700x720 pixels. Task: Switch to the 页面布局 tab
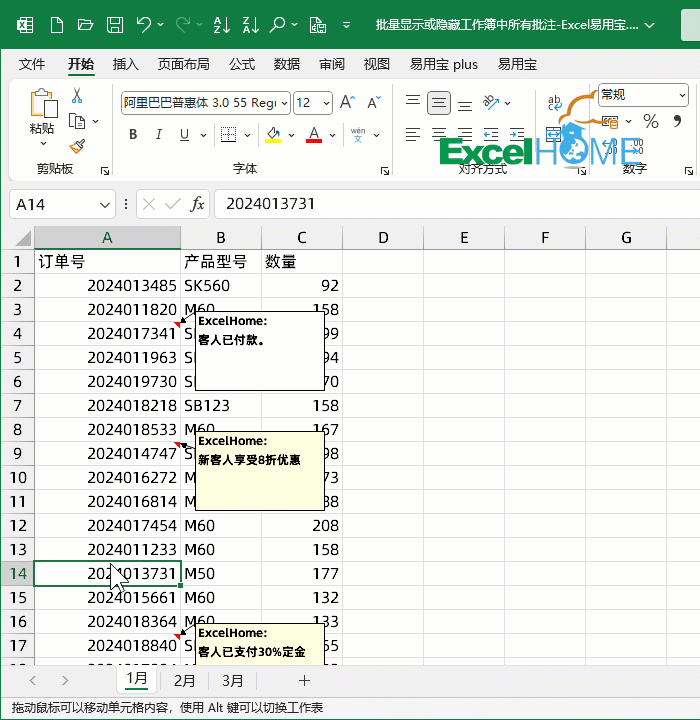click(184, 64)
